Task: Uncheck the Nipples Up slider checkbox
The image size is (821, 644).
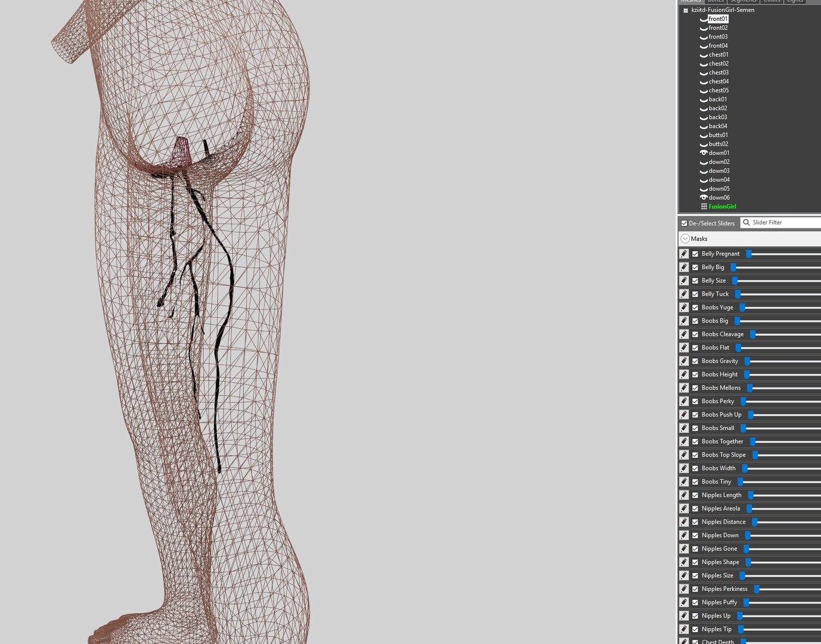Action: (x=695, y=616)
